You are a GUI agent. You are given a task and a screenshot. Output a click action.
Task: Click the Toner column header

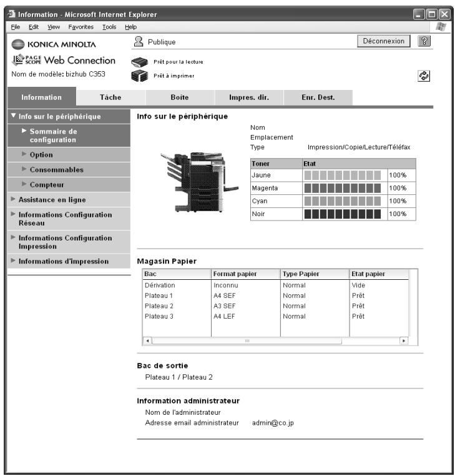point(276,164)
